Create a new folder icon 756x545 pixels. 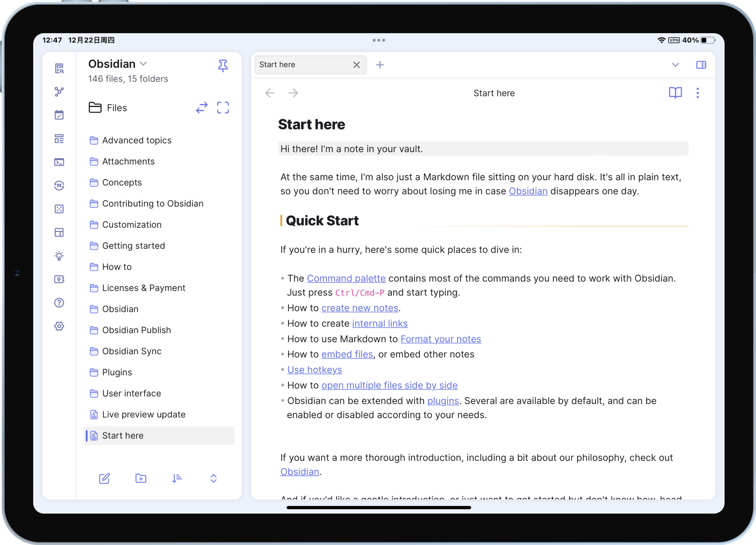[x=141, y=478]
